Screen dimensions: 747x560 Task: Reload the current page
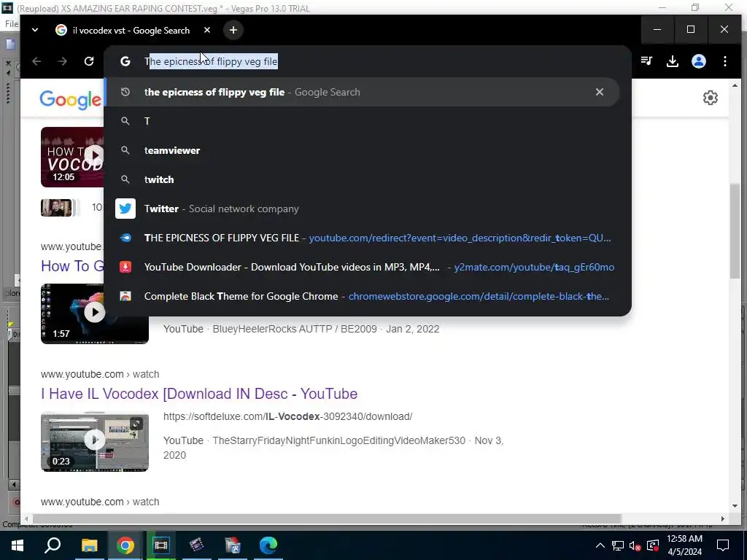(88, 61)
